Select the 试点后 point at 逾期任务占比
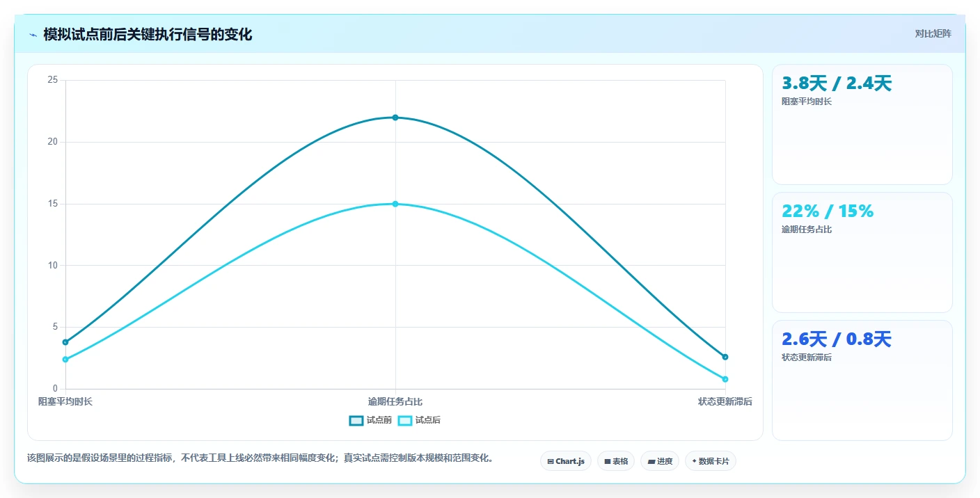This screenshot has width=980, height=498. pos(395,204)
